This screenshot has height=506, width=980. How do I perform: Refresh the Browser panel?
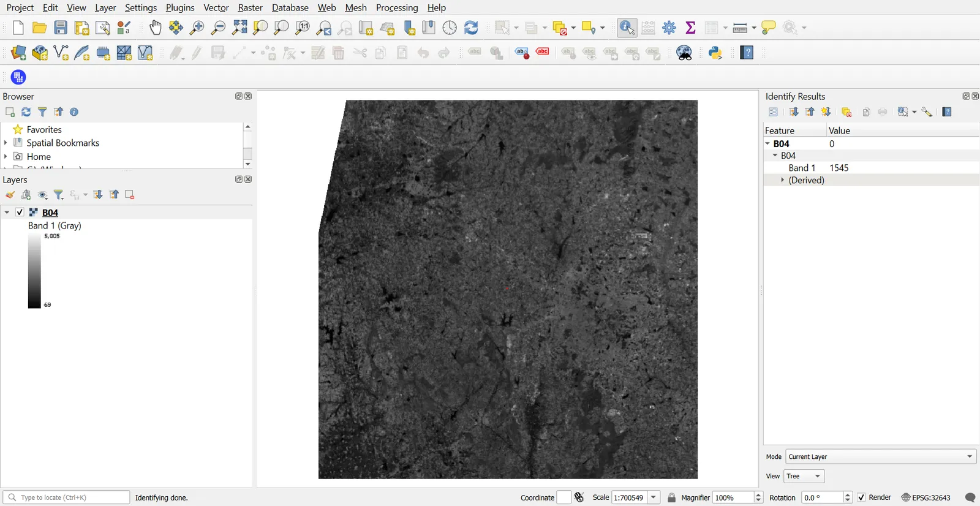pos(26,112)
